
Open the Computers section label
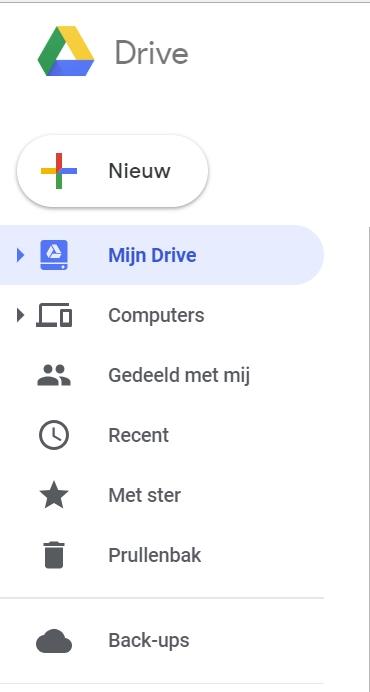click(x=156, y=316)
